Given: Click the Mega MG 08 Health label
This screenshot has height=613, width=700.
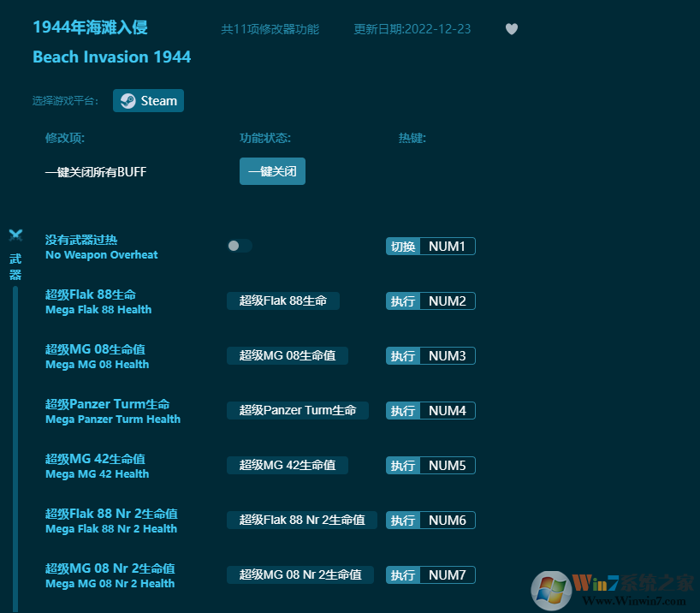Looking at the screenshot, I should (98, 365).
